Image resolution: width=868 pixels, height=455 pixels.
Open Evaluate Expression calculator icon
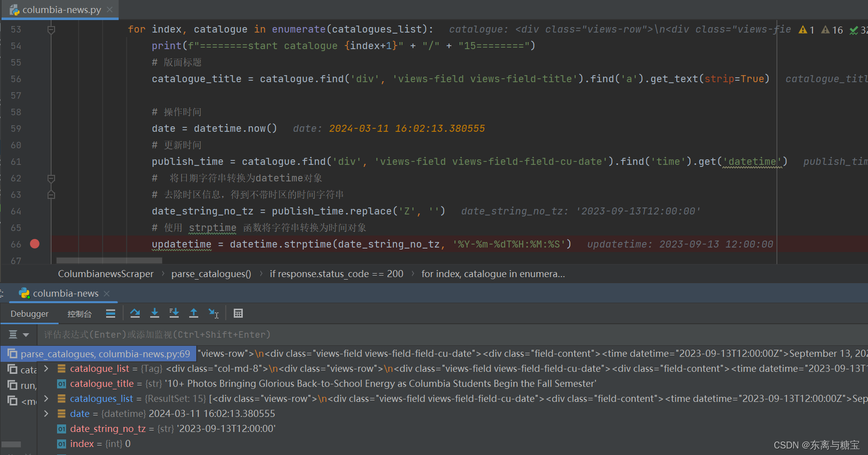[238, 313]
